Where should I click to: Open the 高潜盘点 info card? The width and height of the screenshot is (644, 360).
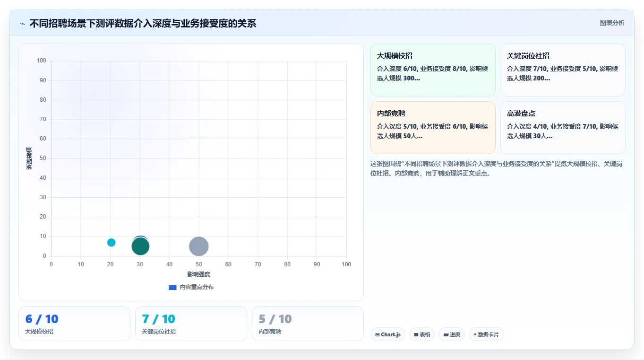coord(563,128)
